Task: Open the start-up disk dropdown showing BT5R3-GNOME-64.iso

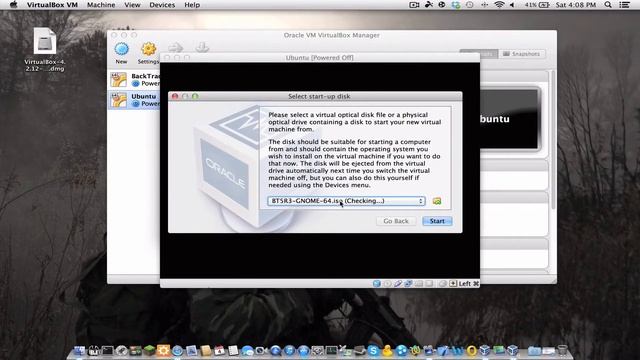Action: (x=346, y=201)
